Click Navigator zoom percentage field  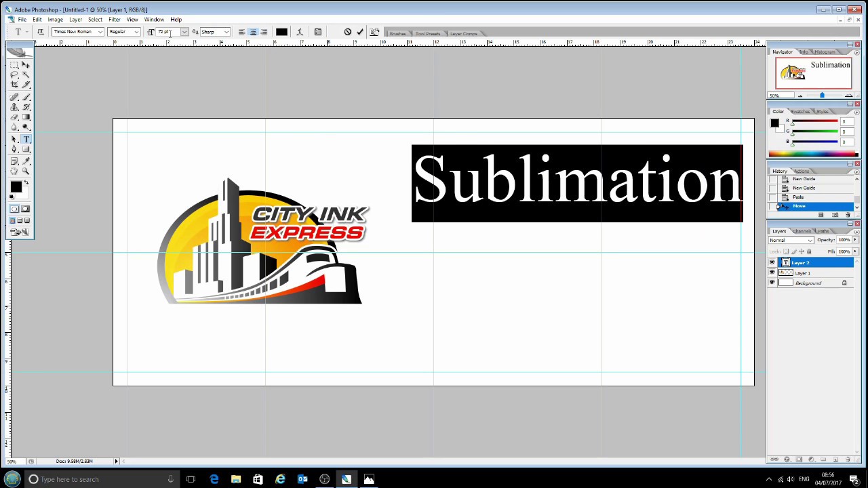coord(780,96)
